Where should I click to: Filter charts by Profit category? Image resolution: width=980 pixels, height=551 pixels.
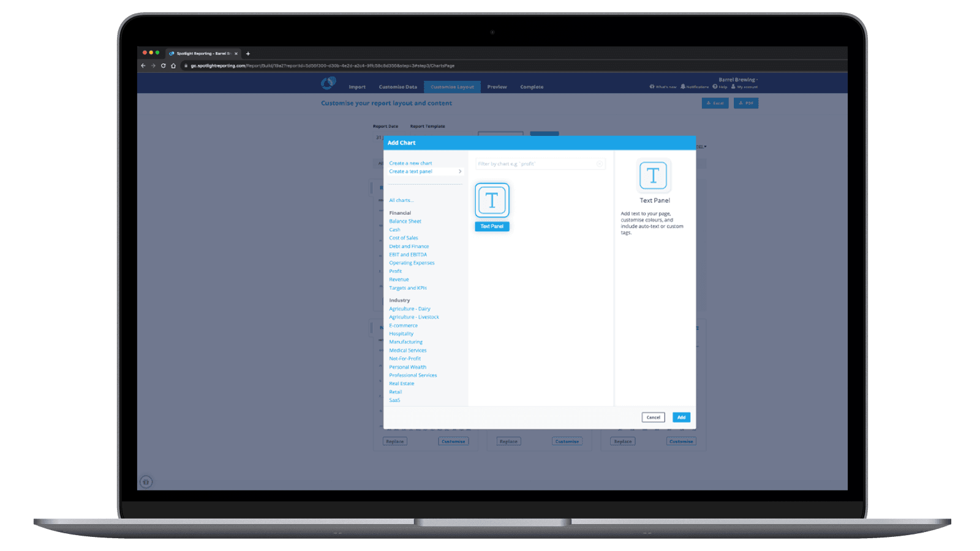click(396, 271)
